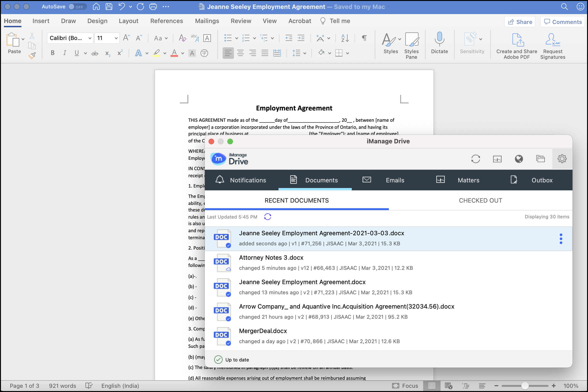Expand the font size dropdown
The width and height of the screenshot is (588, 392).
click(x=116, y=38)
